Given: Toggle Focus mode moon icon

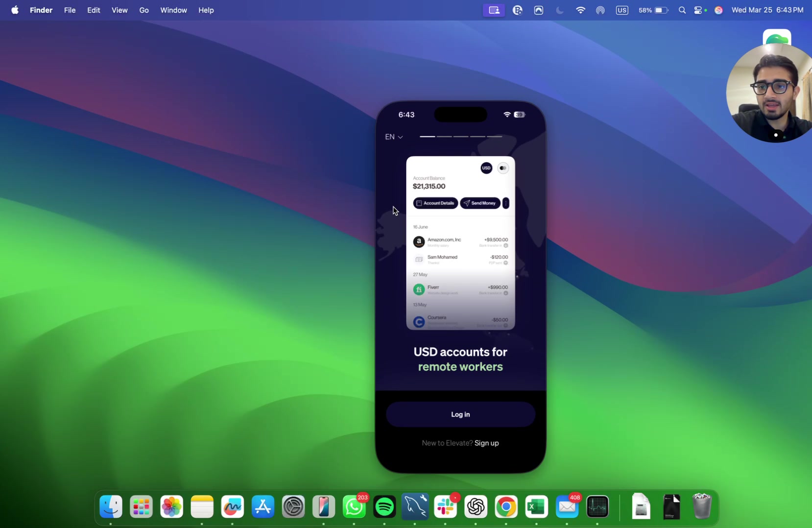Looking at the screenshot, I should tap(559, 10).
